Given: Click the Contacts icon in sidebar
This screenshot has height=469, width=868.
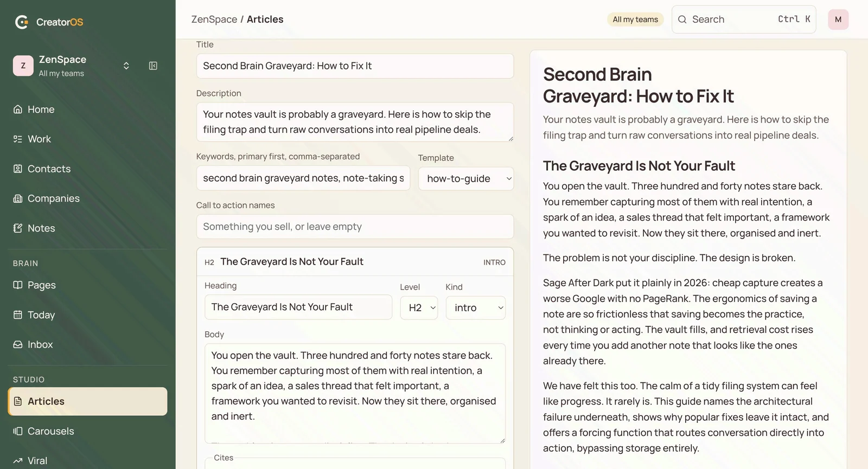Looking at the screenshot, I should (x=18, y=169).
